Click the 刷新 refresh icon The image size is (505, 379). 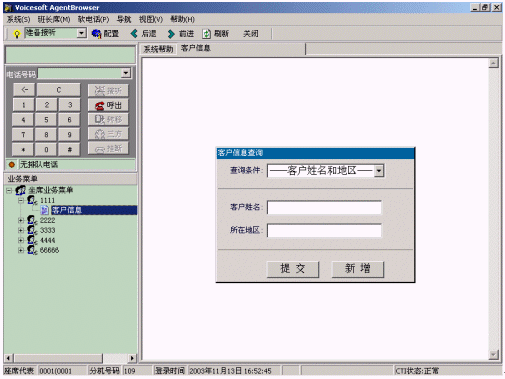(x=207, y=34)
